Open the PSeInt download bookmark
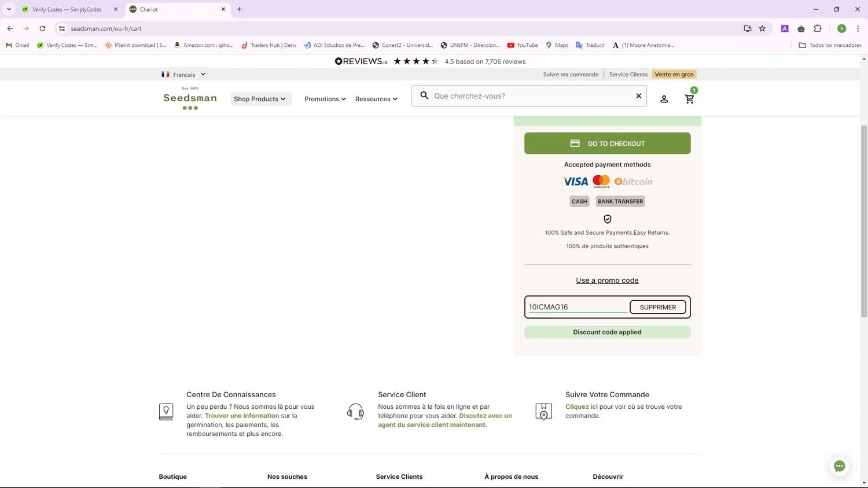 coord(135,45)
